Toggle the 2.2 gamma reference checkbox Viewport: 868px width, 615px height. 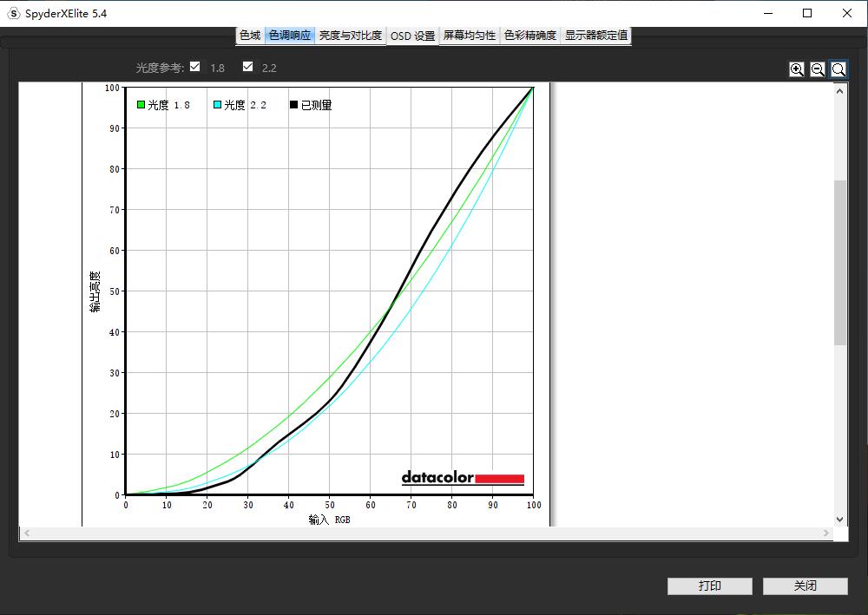[248, 67]
